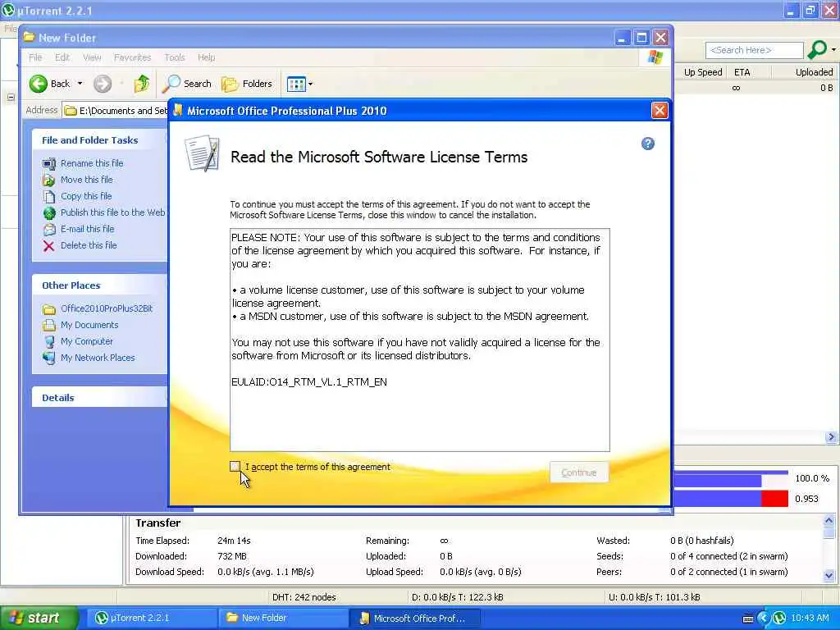This screenshot has width=840, height=630.
Task: Open the Help menu in New Folder window
Action: point(206,57)
